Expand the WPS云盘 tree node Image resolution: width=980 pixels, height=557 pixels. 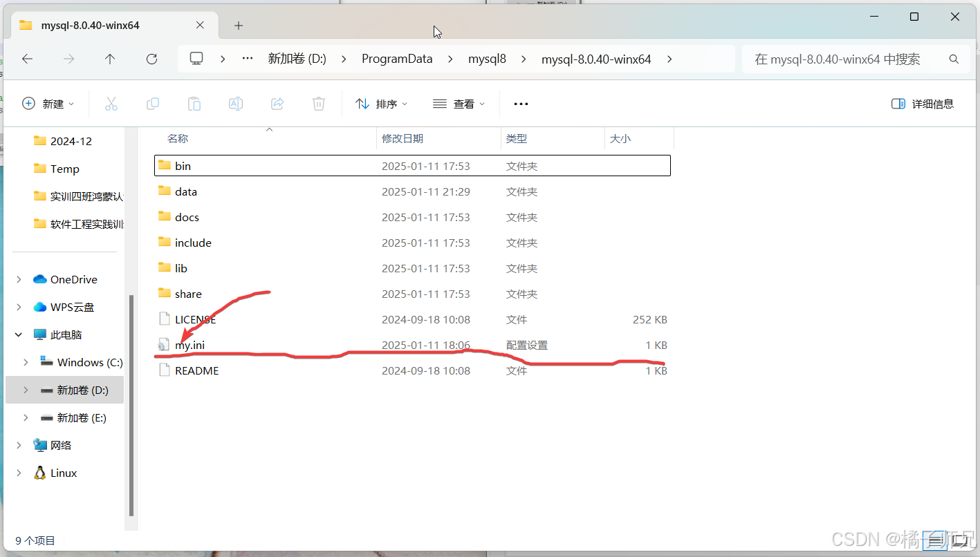19,307
